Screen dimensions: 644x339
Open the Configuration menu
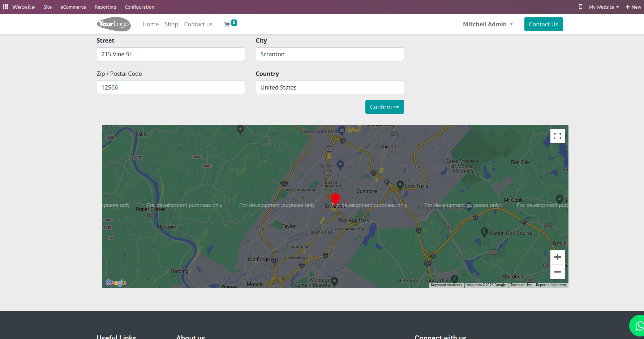click(139, 7)
